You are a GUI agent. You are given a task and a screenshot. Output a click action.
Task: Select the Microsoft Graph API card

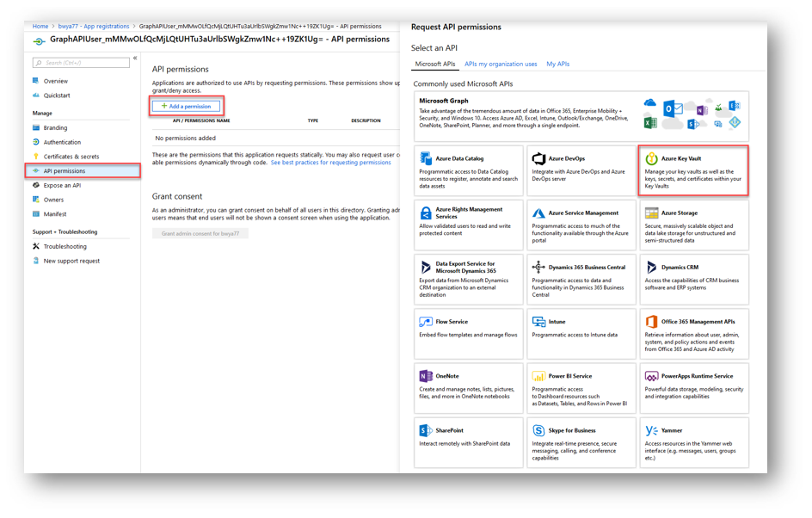pos(581,116)
